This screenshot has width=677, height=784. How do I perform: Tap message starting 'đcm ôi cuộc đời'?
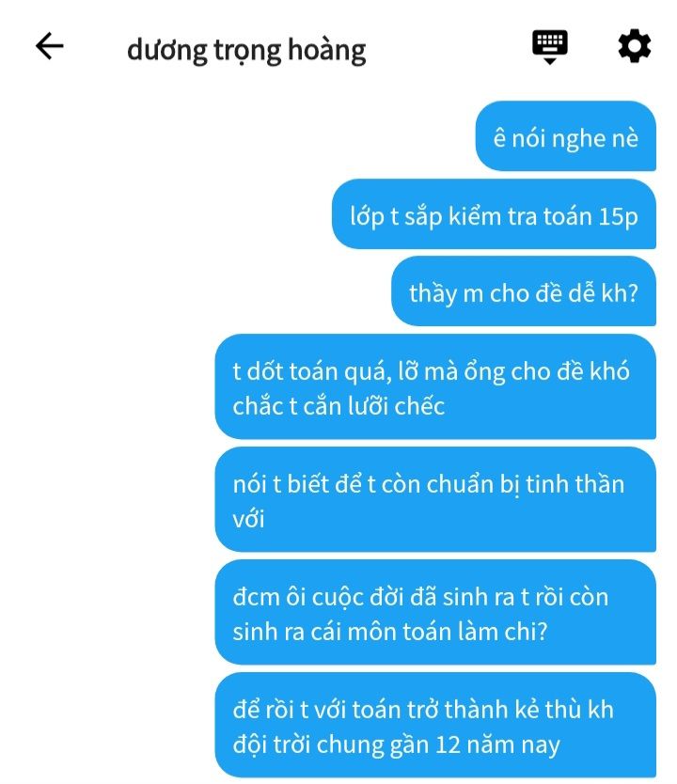(x=435, y=613)
